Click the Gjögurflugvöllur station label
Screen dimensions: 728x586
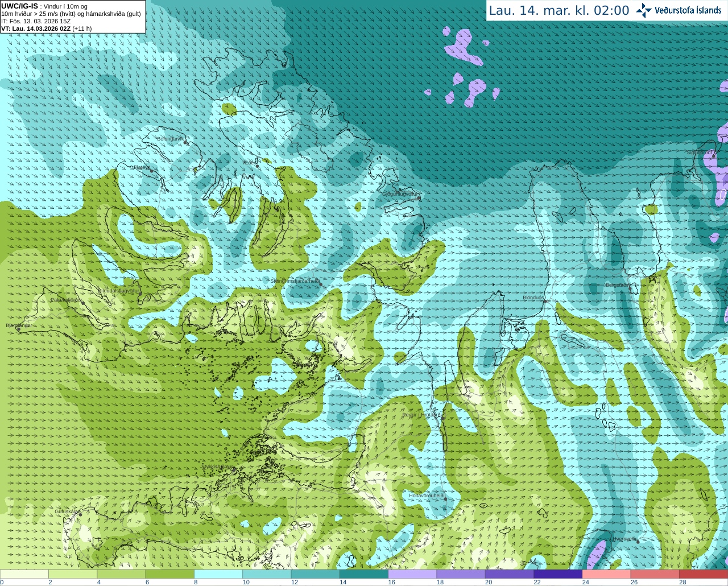[400, 194]
